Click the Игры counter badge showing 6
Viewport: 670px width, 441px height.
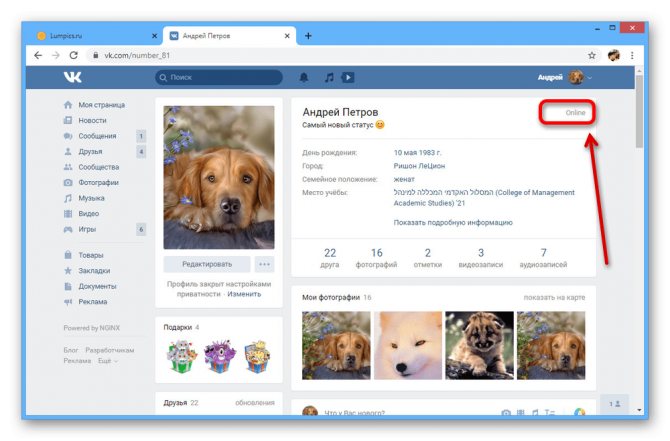[141, 229]
